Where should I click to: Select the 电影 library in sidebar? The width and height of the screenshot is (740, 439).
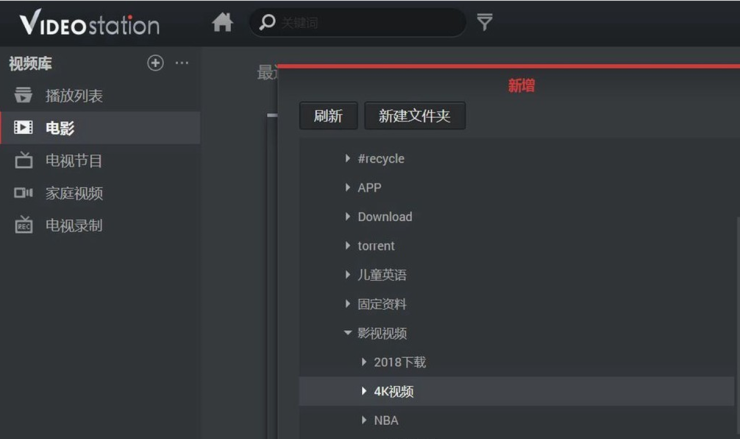[60, 128]
